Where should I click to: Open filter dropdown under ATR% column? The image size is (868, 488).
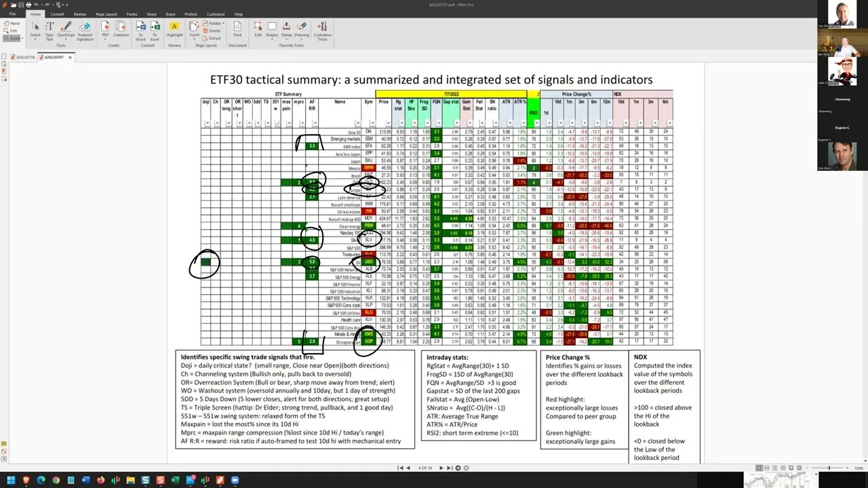pyautogui.click(x=524, y=123)
